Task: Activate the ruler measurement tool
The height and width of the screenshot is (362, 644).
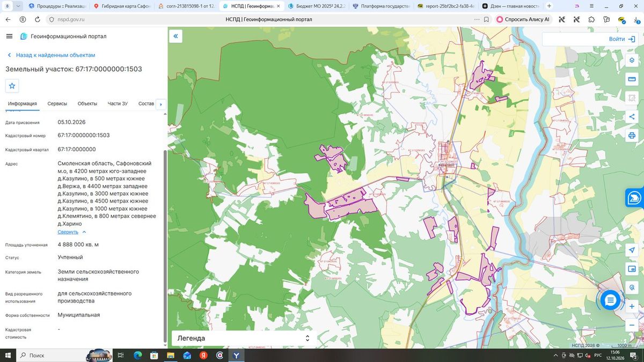Action: tap(632, 79)
